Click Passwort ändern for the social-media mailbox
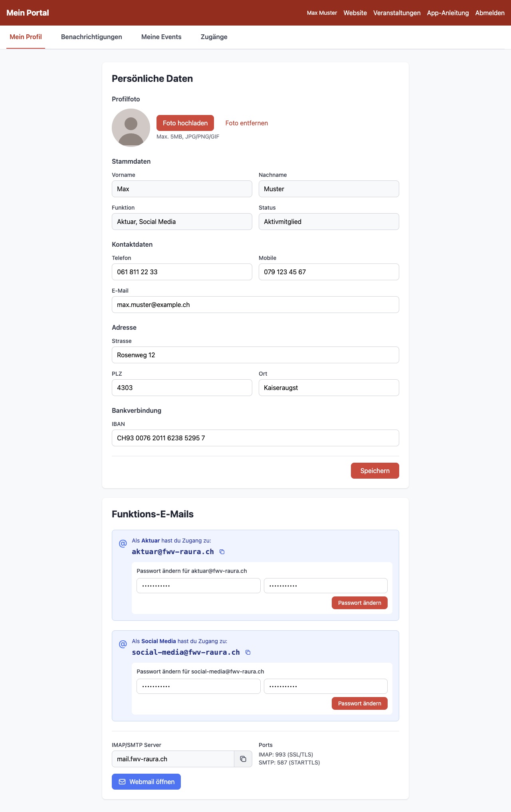Screen dimensions: 511x812 [x=360, y=703]
